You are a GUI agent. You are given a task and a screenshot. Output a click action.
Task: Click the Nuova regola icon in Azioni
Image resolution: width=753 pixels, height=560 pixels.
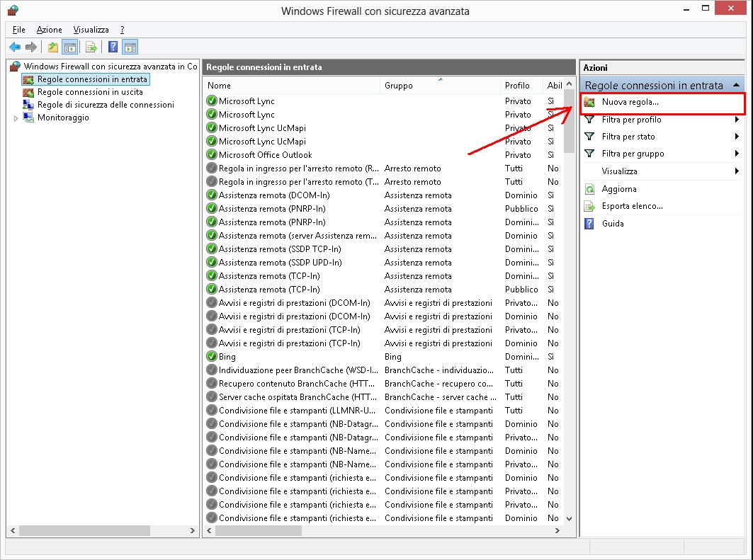coord(589,103)
